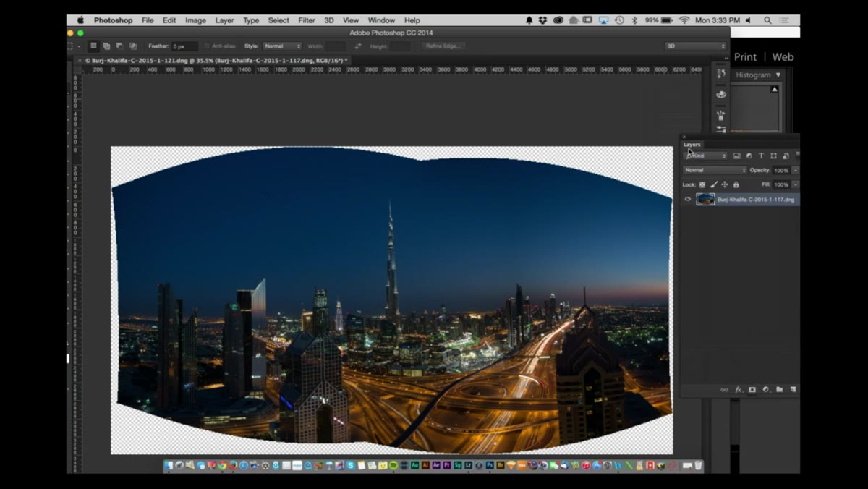Open the Window menu

click(x=381, y=20)
